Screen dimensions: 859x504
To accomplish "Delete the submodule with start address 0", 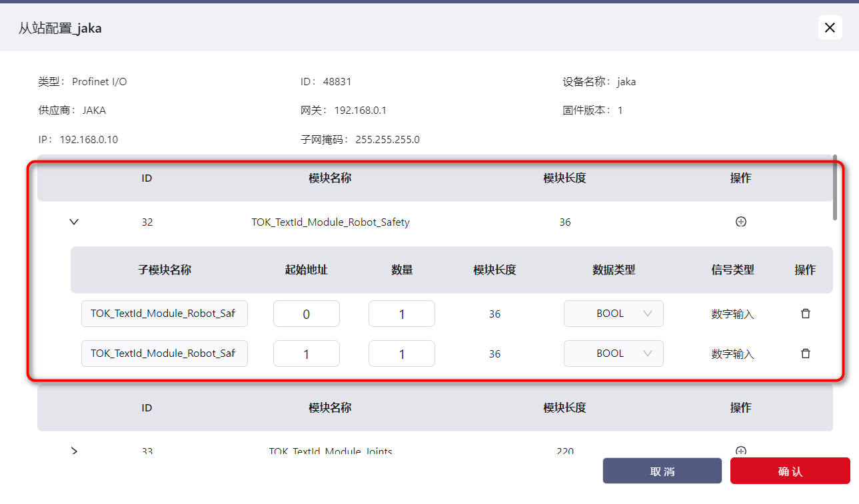I will (805, 314).
